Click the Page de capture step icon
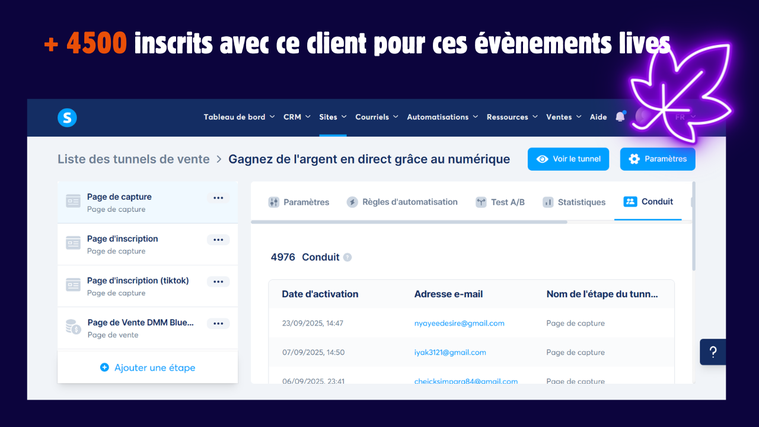This screenshot has width=759, height=427. tap(73, 201)
